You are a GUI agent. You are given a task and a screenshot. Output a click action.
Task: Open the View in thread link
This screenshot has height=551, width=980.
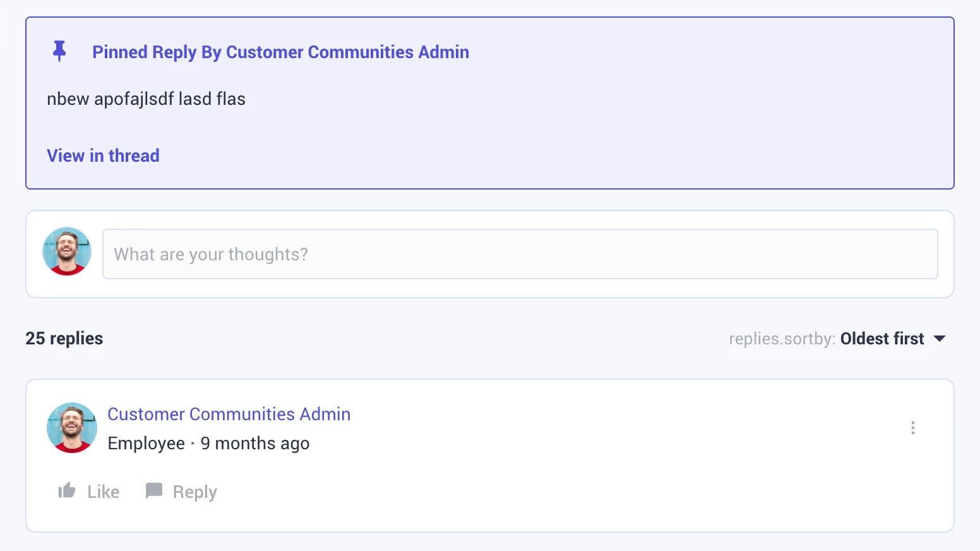tap(103, 155)
